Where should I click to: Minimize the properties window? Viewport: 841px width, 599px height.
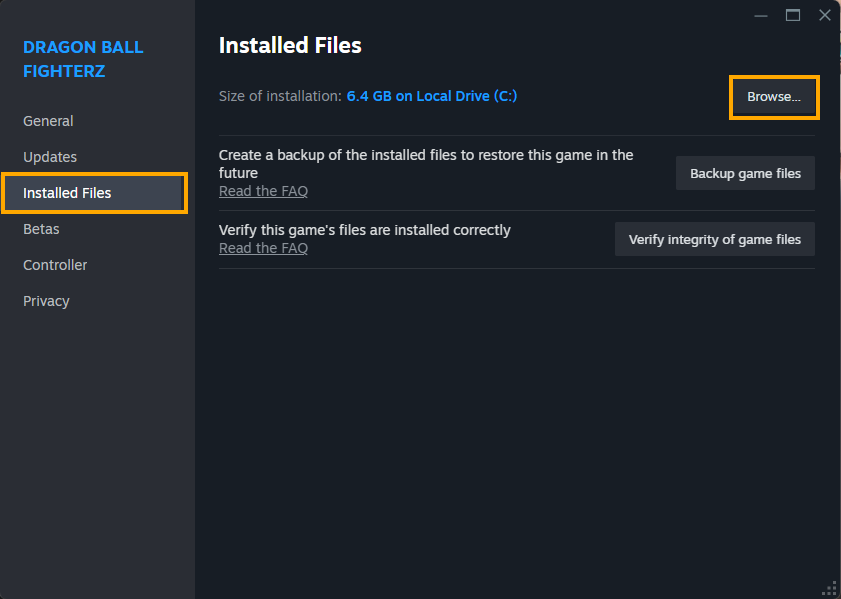tap(761, 16)
